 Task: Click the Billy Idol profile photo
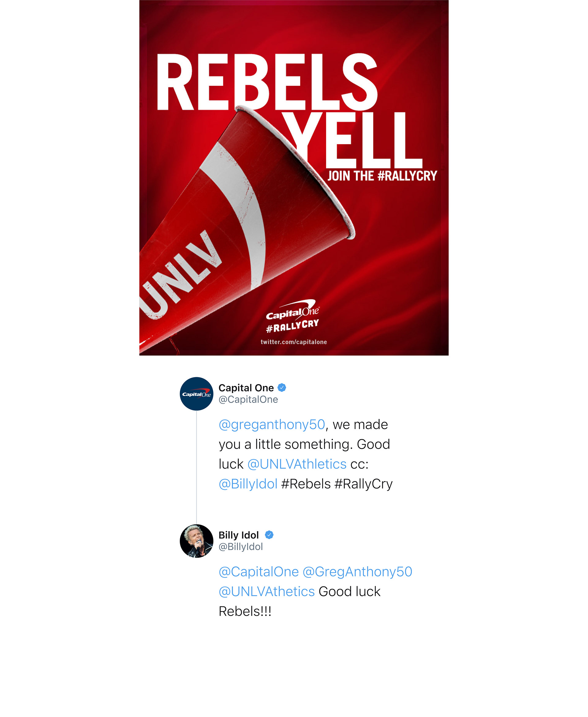click(x=196, y=541)
